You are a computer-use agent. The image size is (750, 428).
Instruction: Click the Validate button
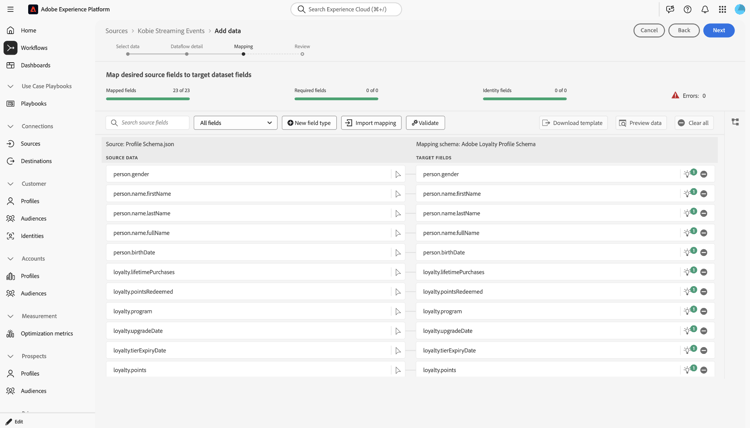pos(425,123)
